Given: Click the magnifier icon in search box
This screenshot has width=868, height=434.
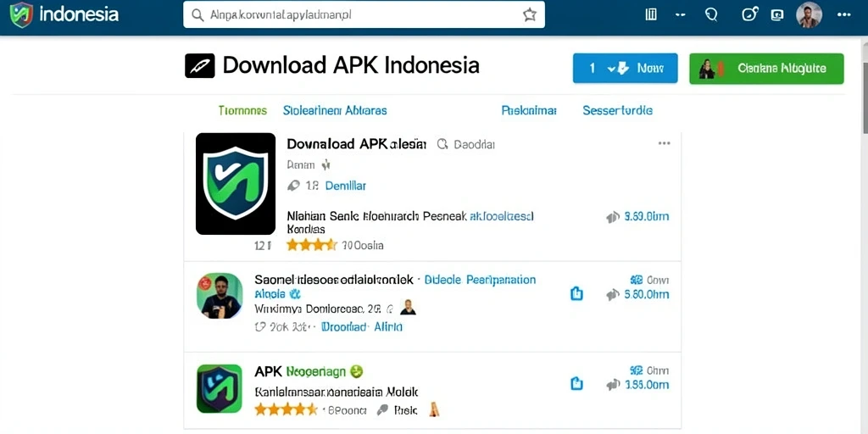Looking at the screenshot, I should coord(198,15).
